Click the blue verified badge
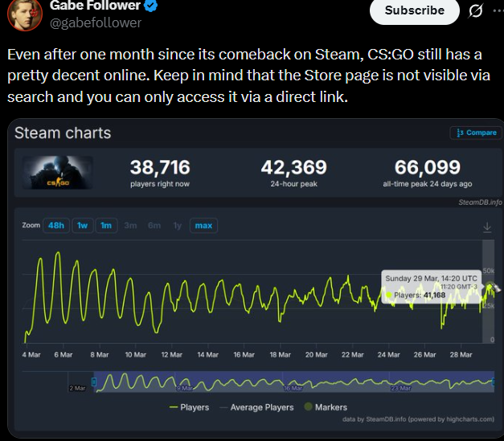Viewport: 504px width, 441px height. [150, 5]
